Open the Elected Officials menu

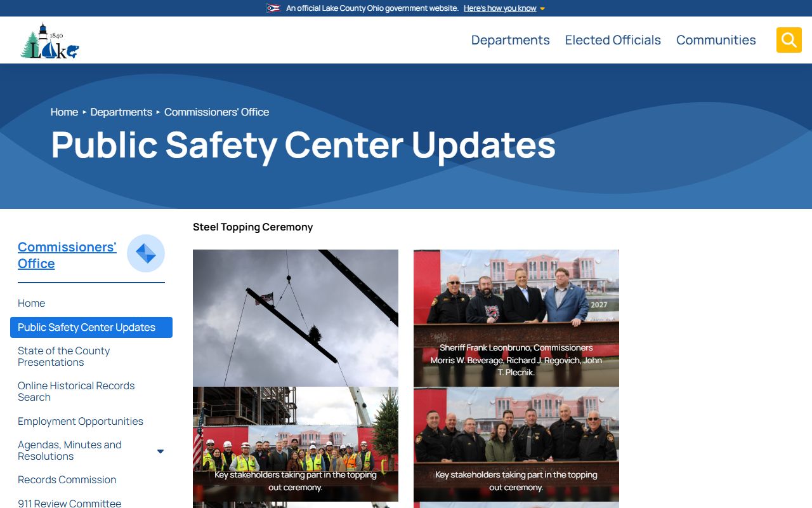tap(613, 40)
